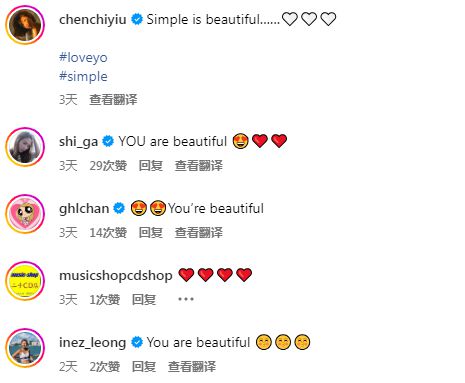Show the 29 likes on shi_ga's comment
The image size is (465, 383).
108,166
